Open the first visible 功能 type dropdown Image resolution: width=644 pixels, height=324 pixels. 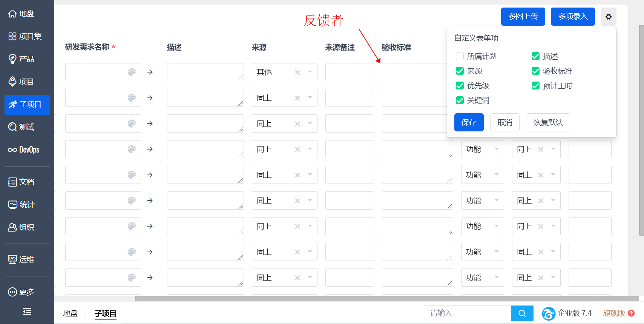482,149
